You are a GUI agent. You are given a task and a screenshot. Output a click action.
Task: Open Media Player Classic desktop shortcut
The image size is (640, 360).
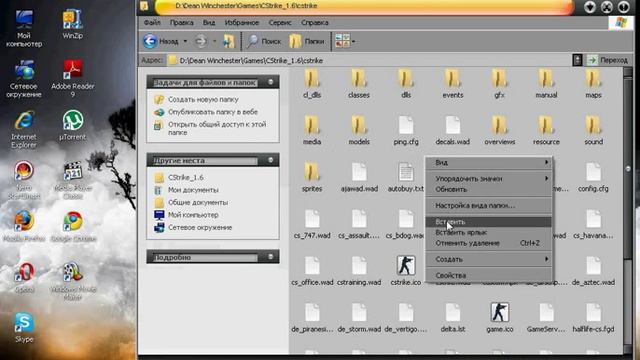point(73,180)
